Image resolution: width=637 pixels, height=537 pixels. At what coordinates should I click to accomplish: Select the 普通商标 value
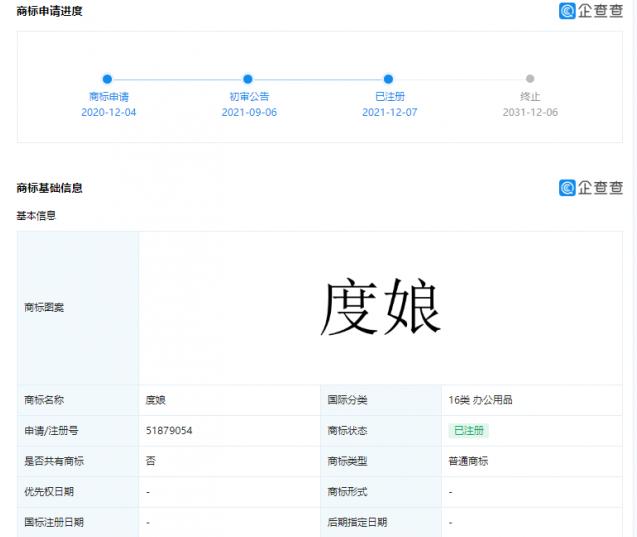468,461
